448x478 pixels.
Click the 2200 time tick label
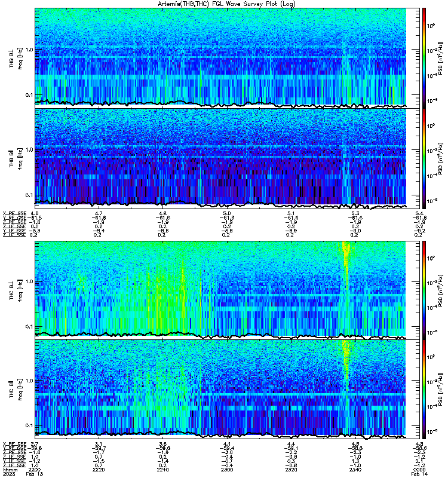click(x=34, y=470)
